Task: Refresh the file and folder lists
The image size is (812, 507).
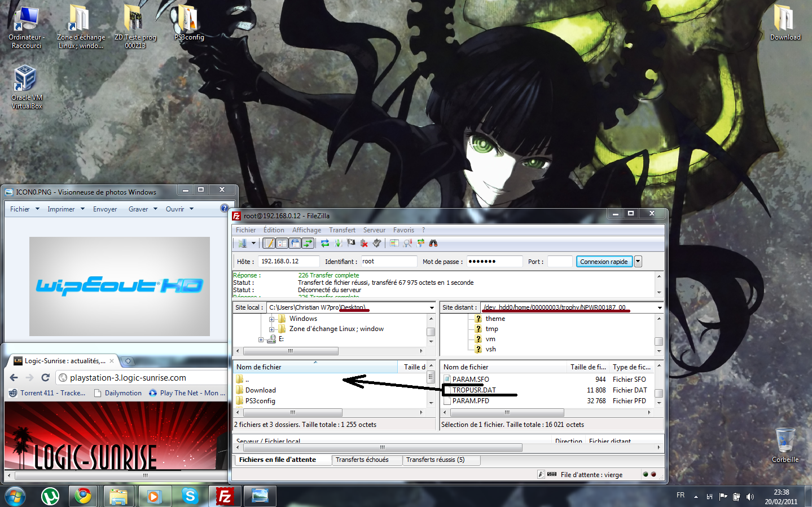Action: click(x=325, y=243)
